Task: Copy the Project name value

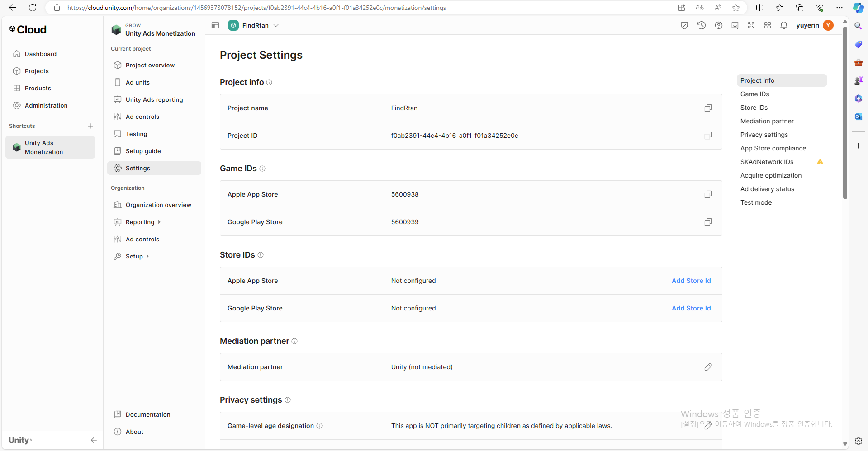Action: pyautogui.click(x=708, y=108)
